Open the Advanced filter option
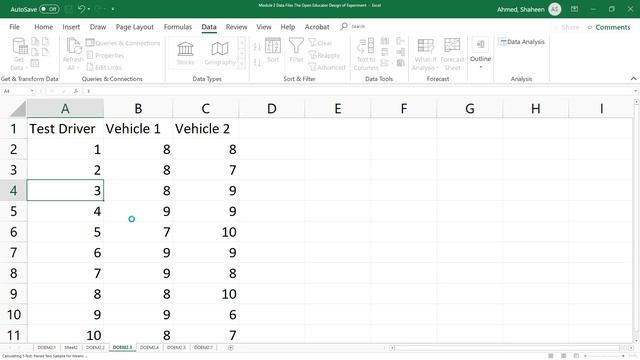This screenshot has height=360, width=640. (x=327, y=67)
